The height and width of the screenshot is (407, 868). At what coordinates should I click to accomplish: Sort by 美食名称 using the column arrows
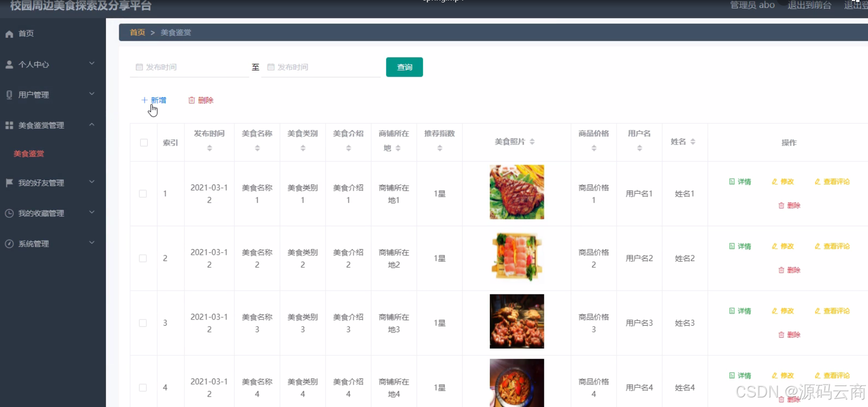click(x=257, y=148)
